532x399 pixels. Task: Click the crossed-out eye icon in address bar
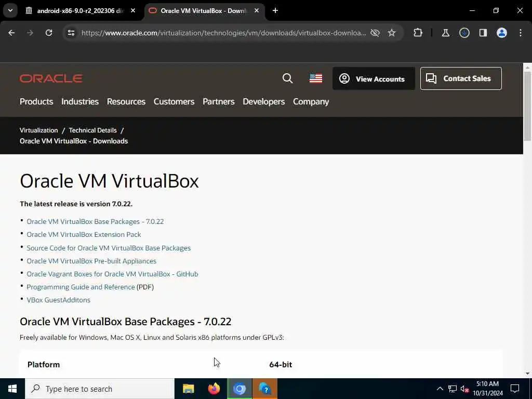coord(375,33)
